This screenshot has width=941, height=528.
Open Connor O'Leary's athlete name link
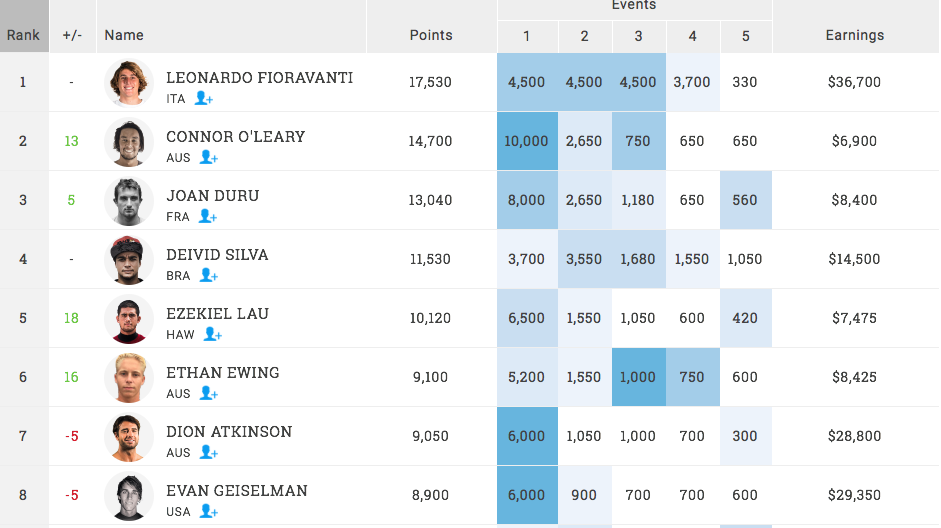click(x=235, y=137)
